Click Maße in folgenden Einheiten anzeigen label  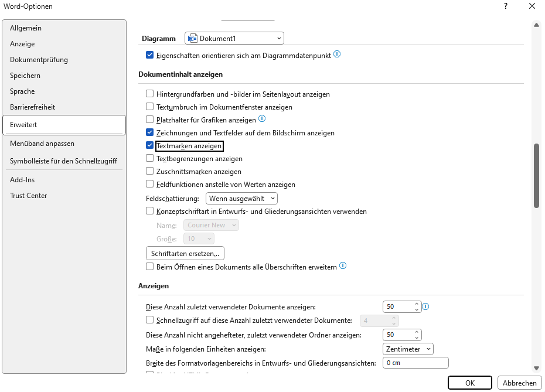206,349
